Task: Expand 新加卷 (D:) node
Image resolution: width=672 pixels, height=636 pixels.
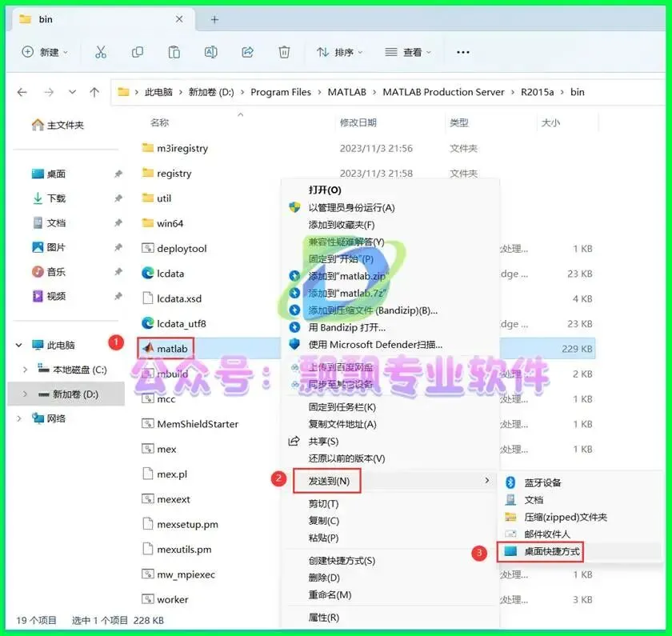Action: click(25, 394)
